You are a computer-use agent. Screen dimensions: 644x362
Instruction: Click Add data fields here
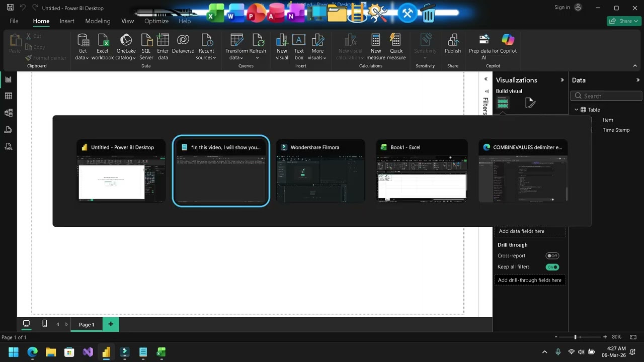(530, 231)
